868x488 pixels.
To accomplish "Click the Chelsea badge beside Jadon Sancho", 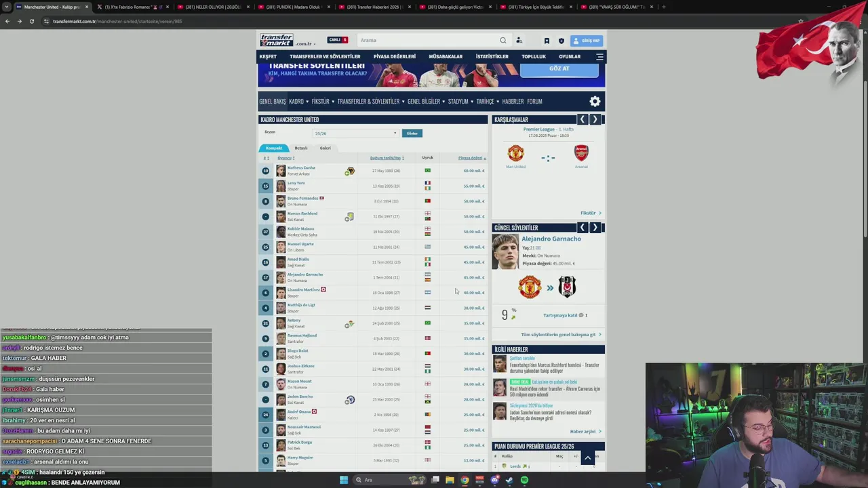I will [x=349, y=400].
